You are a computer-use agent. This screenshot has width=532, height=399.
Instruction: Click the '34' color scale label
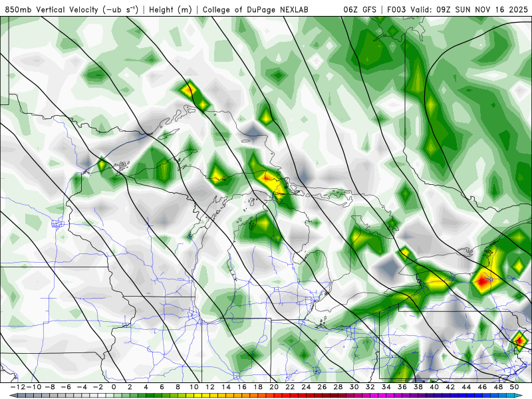coord(386,387)
